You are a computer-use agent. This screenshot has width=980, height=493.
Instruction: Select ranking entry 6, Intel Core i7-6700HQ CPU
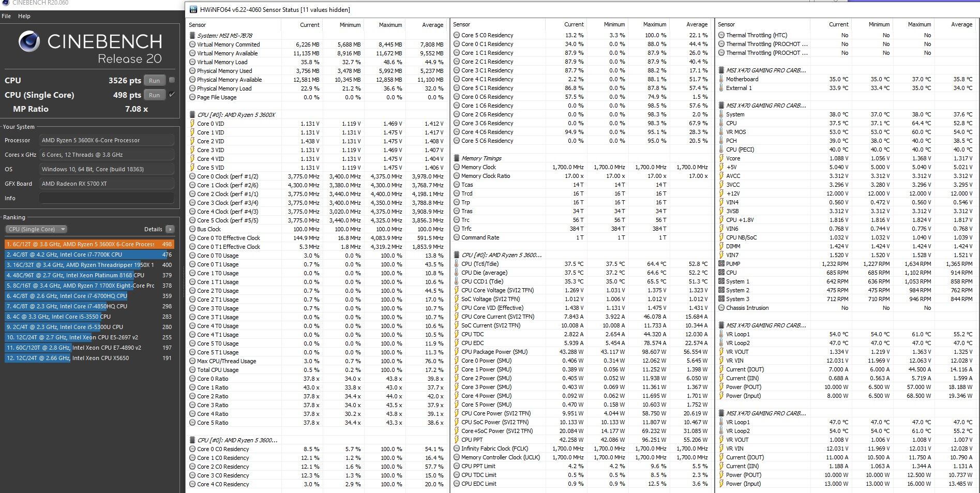click(x=89, y=296)
